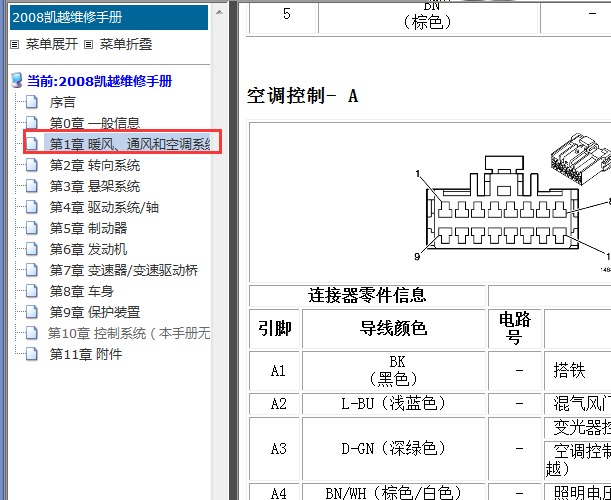Screen dimensions: 611x500
Task: Click the page icon beside 第7章 变速器/变速驱动桥
Action: [32, 270]
